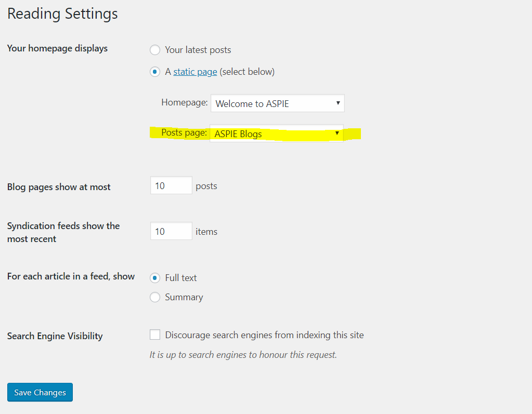Click the 'Blog pages show at most' number field

tap(171, 185)
